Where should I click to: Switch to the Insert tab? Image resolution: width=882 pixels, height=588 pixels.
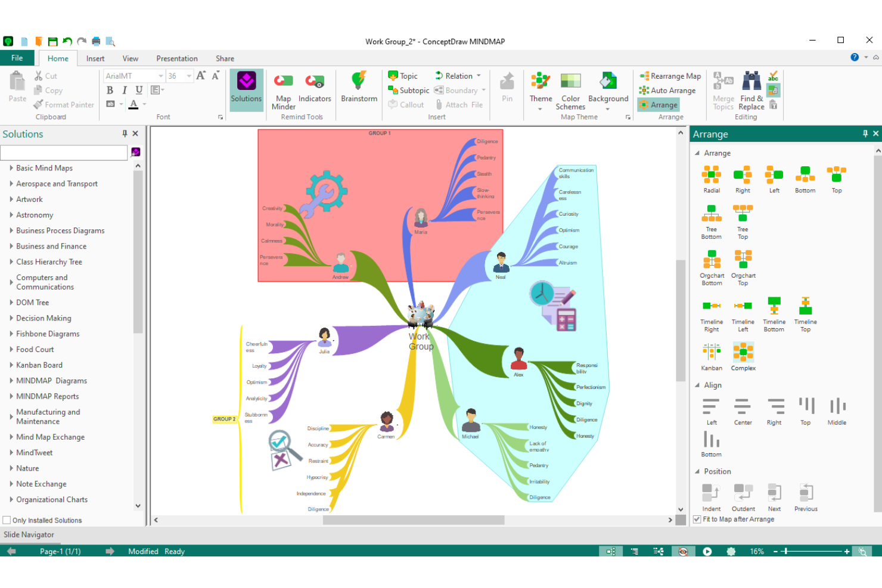tap(95, 58)
